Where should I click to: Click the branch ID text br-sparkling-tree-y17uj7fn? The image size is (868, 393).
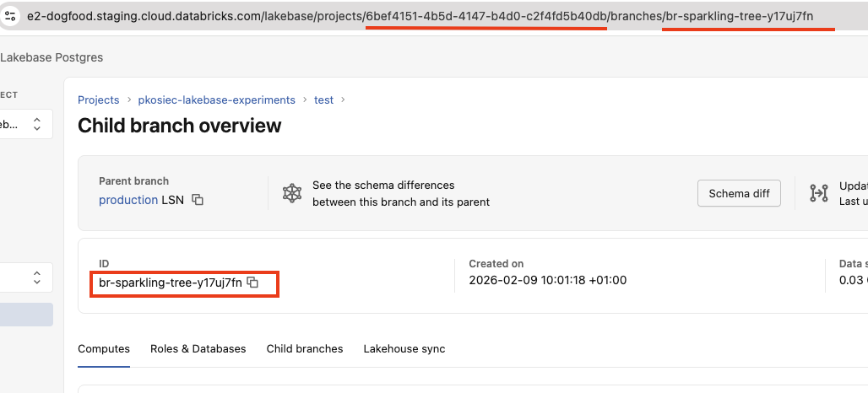[170, 283]
